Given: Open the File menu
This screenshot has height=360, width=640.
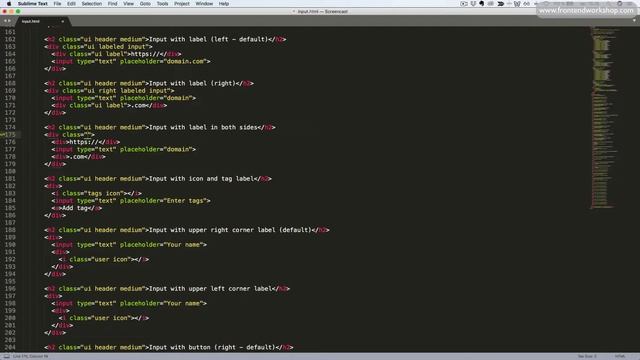Looking at the screenshot, I should [57, 4].
